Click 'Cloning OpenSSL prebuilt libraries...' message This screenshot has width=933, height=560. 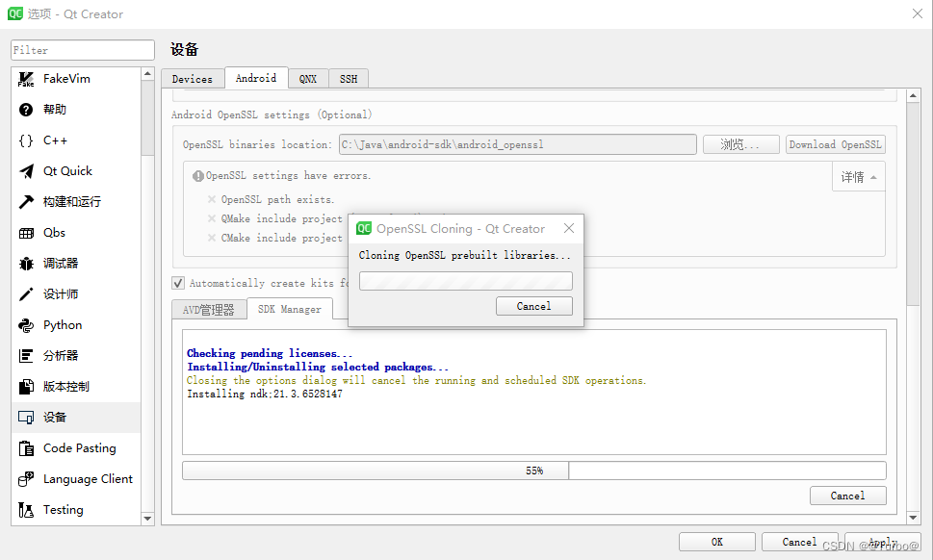coord(465,255)
